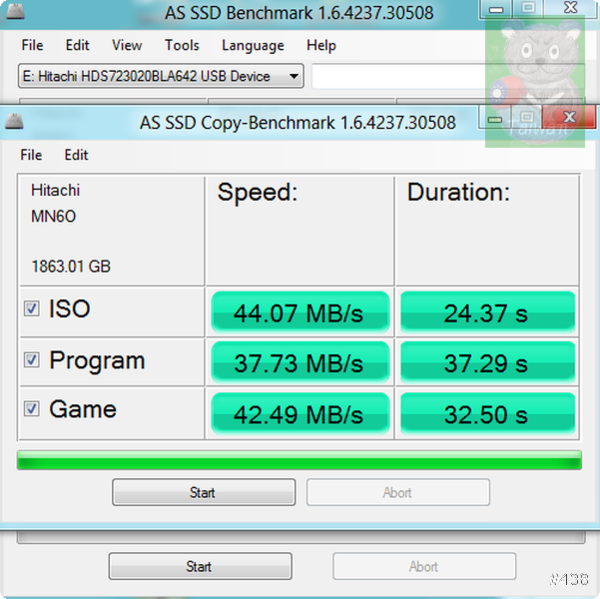Expand the Hitachi USB Device drive dropdown
Image resolution: width=600 pixels, height=599 pixels.
pyautogui.click(x=294, y=76)
